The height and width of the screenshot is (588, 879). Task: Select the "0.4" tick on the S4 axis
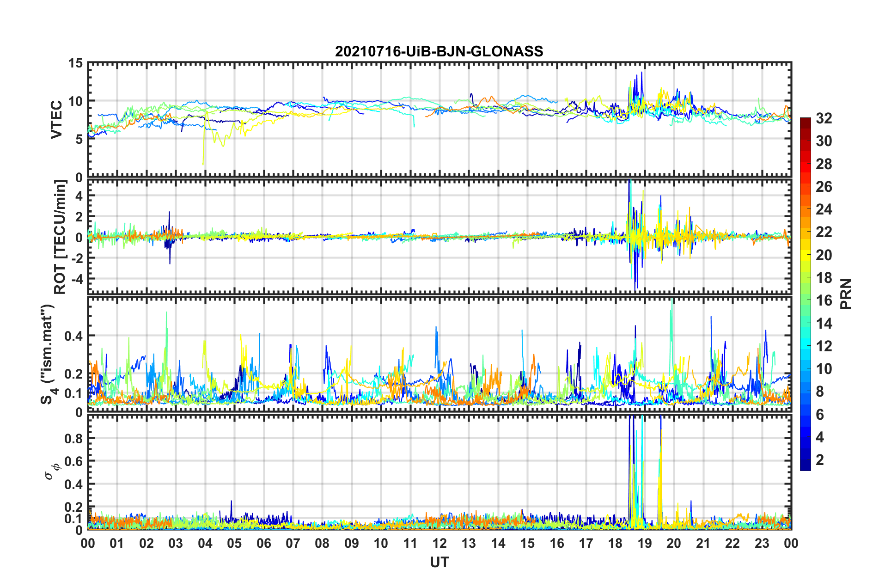point(74,336)
